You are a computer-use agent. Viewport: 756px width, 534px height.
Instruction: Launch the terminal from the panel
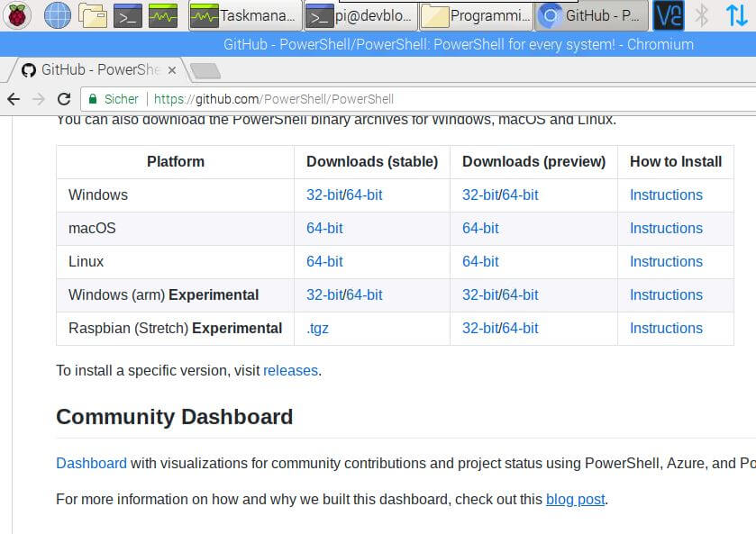point(128,14)
